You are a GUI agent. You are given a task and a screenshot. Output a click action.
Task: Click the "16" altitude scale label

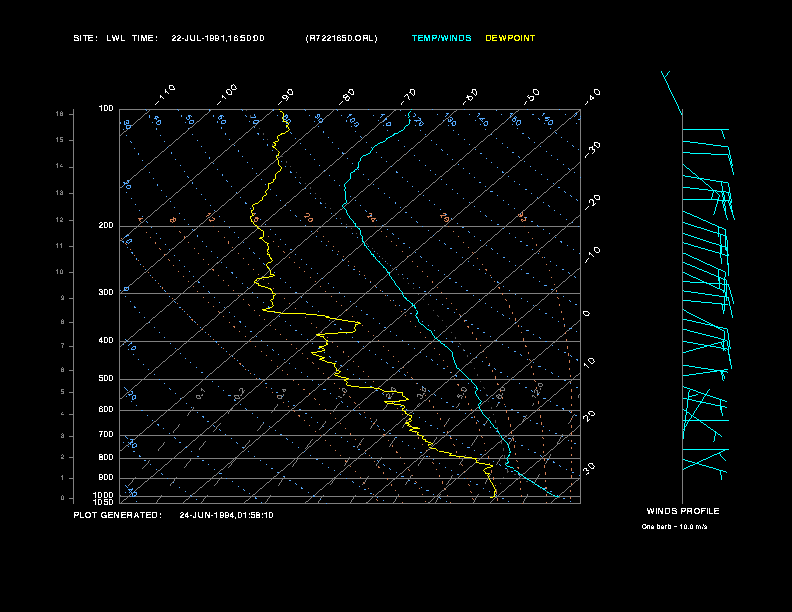click(60, 114)
